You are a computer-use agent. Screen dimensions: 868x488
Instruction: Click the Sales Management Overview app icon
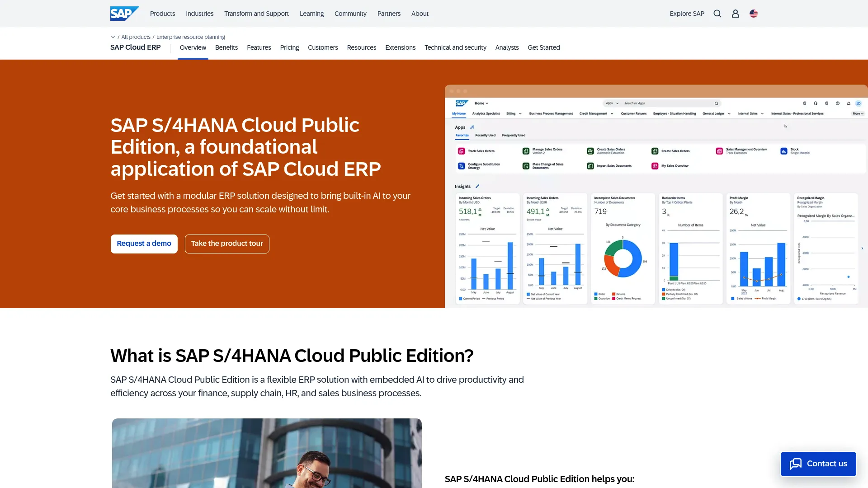719,151
